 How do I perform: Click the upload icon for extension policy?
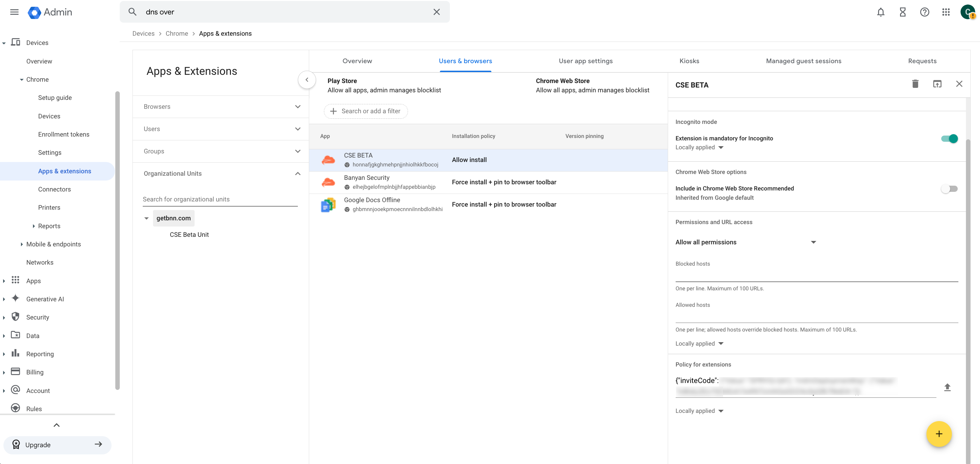(947, 387)
